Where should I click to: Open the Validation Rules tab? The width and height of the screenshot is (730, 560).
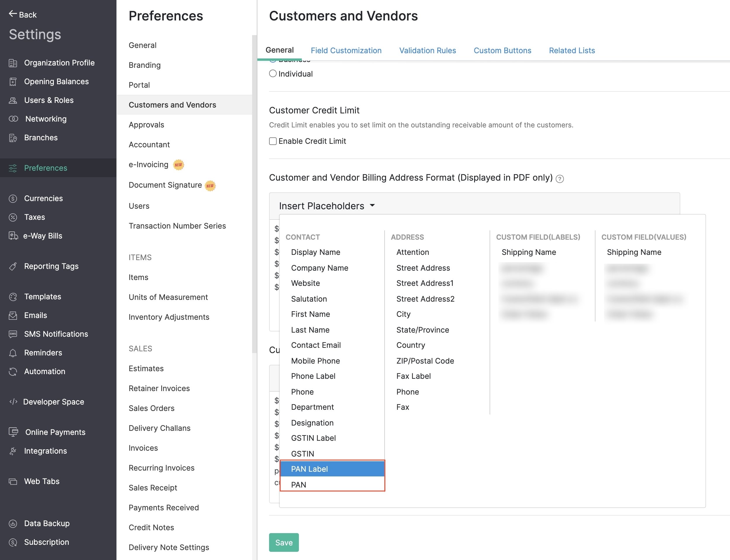click(427, 51)
